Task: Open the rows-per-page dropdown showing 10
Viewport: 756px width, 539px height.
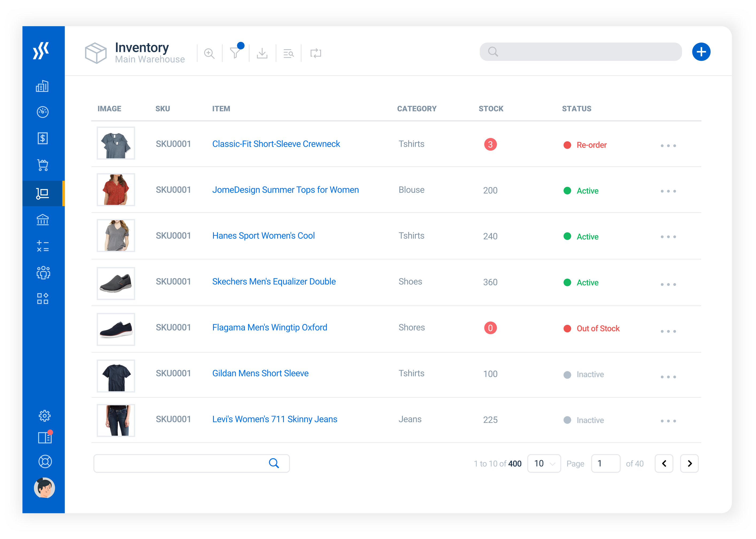Action: pos(543,463)
